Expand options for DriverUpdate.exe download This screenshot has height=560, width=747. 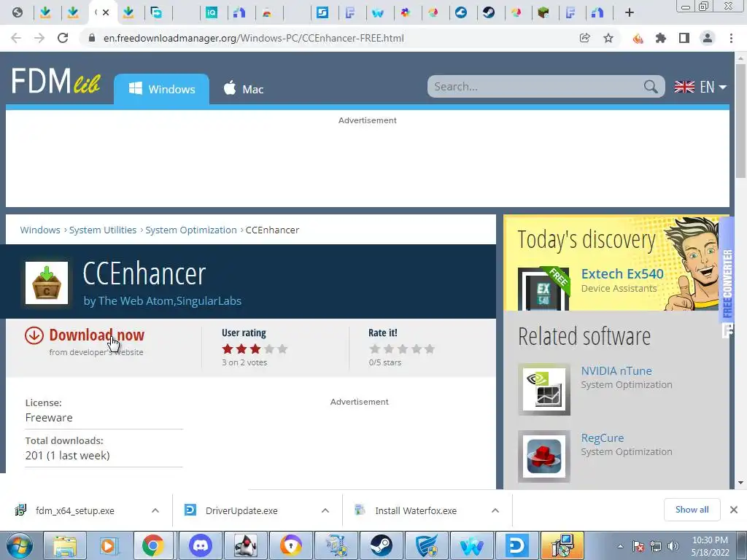325,510
